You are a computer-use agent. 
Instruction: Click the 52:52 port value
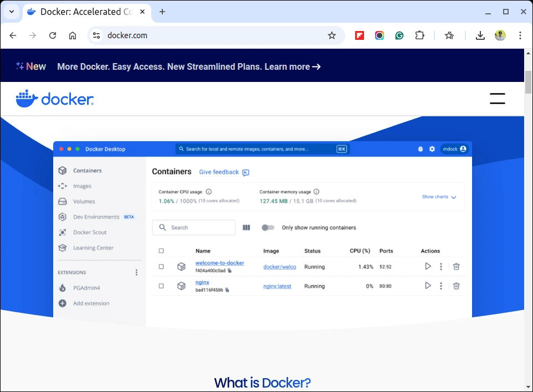(386, 267)
